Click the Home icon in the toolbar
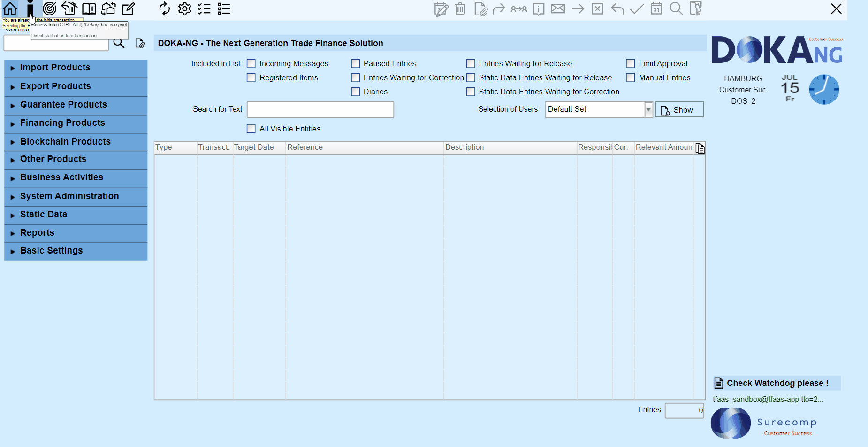The height and width of the screenshot is (447, 868). click(9, 8)
